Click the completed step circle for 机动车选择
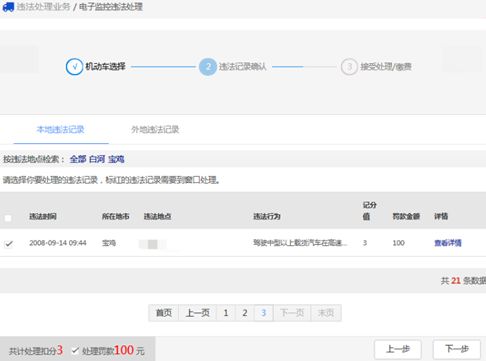Image resolution: width=486 pixels, height=361 pixels. coord(74,67)
